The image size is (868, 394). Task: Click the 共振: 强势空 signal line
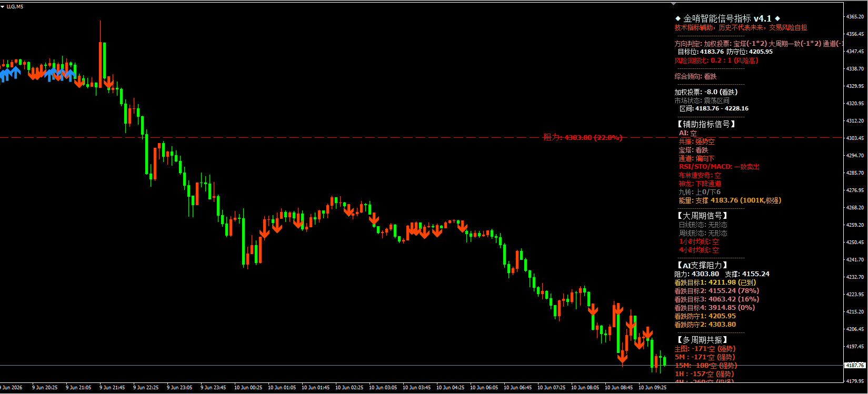pos(697,142)
